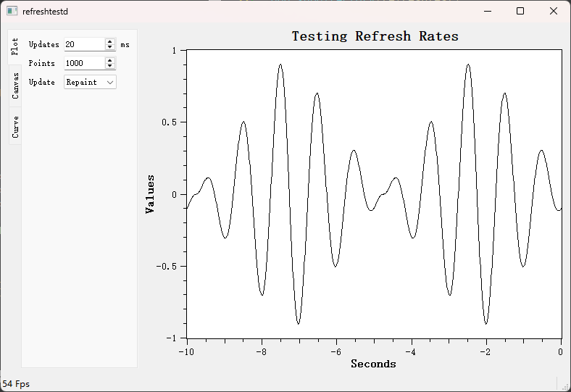This screenshot has width=571, height=392.
Task: Increment Points using the up arrow
Action: tap(110, 60)
